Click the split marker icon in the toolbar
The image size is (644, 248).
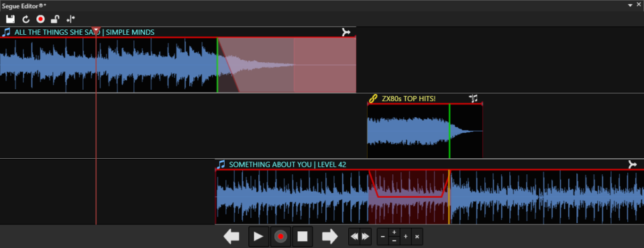70,19
